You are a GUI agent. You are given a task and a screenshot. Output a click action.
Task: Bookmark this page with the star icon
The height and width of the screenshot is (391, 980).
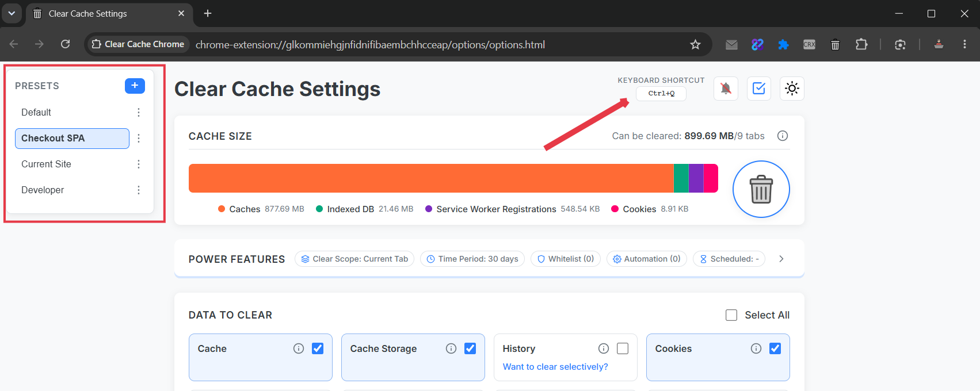[695, 44]
